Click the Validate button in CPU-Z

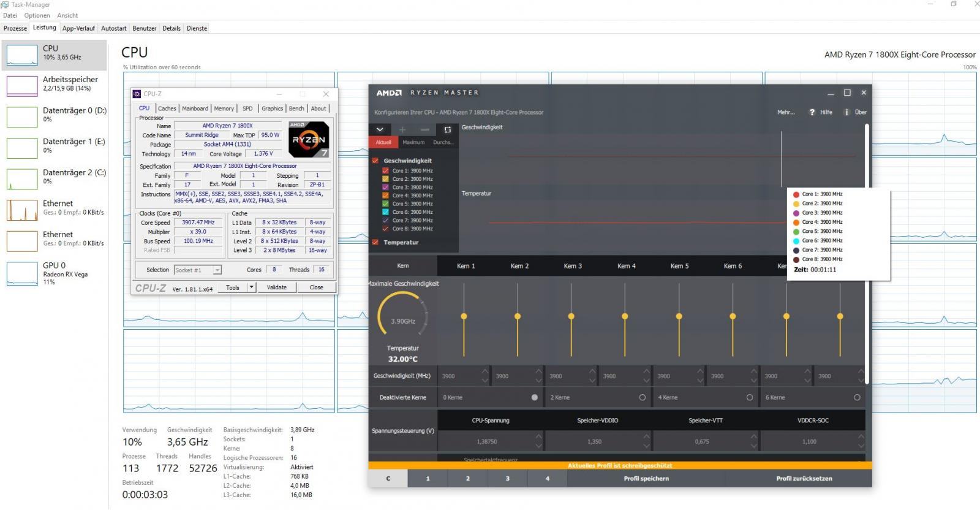[x=276, y=287]
